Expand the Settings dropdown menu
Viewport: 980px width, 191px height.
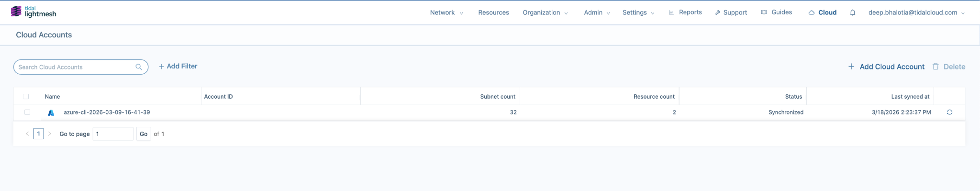(638, 12)
